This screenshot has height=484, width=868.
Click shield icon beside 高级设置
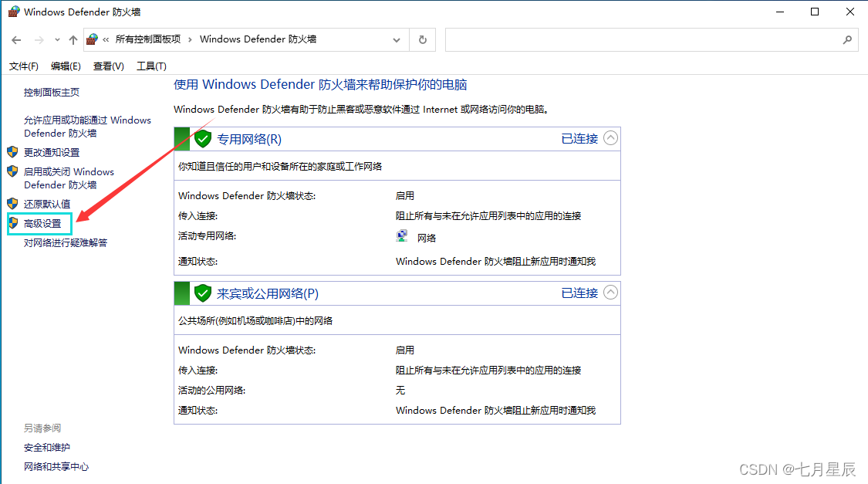[13, 223]
